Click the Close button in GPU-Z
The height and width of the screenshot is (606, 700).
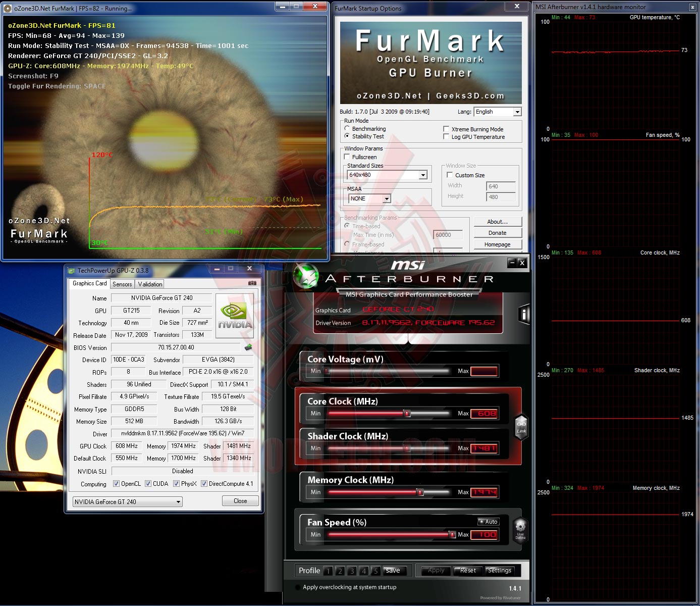point(240,501)
